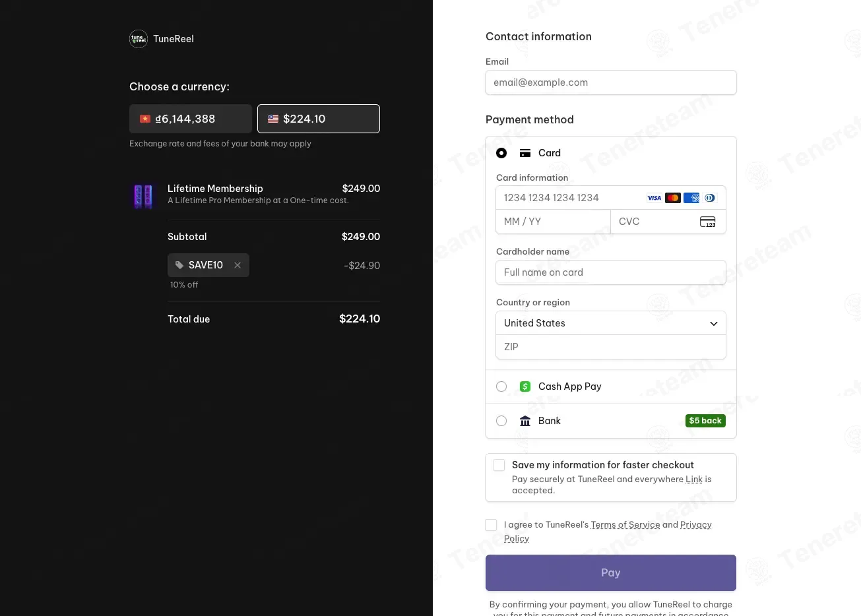Click the credit card icon beside Card
The height and width of the screenshot is (616, 861).
(525, 153)
